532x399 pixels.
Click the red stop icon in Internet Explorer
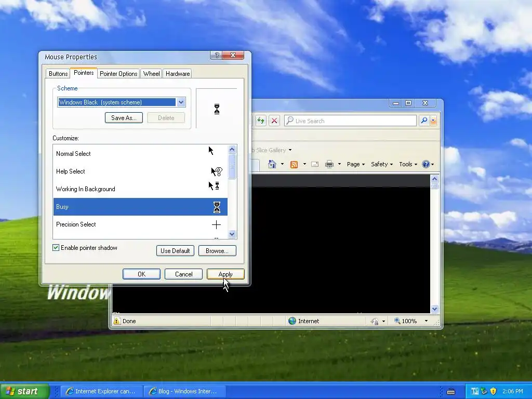(274, 121)
